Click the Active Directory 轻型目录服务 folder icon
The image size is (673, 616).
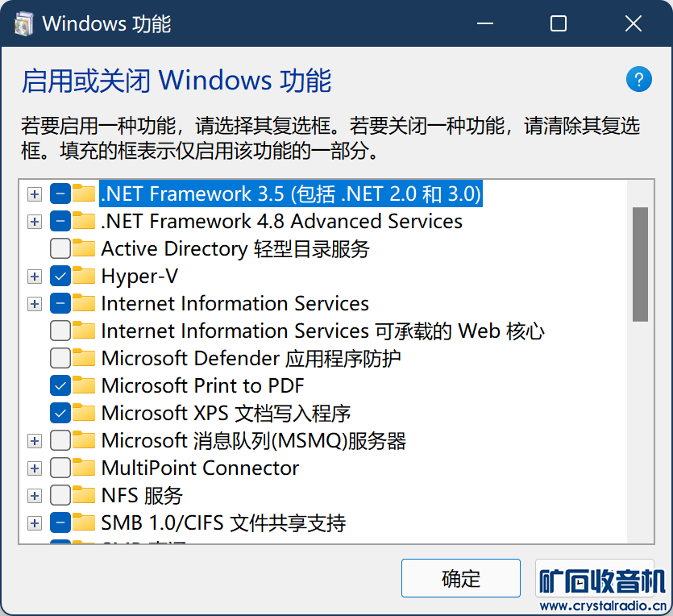(84, 248)
